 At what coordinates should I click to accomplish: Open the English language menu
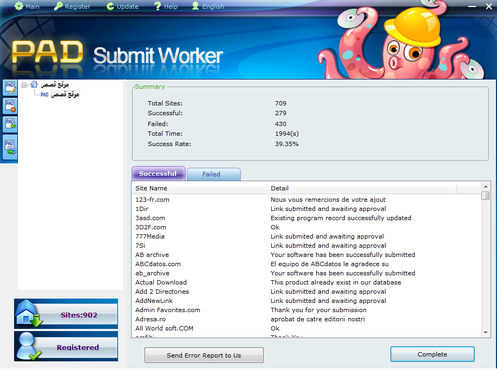click(x=208, y=6)
